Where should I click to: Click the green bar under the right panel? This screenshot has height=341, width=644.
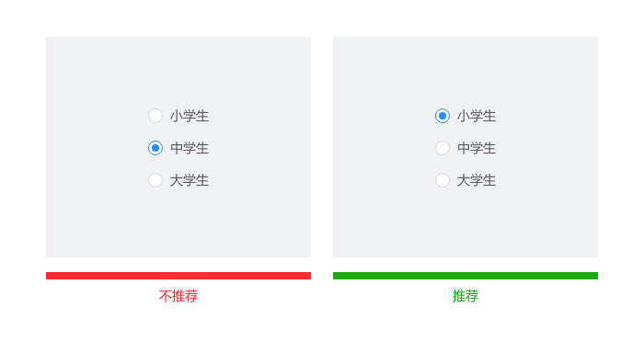[466, 276]
